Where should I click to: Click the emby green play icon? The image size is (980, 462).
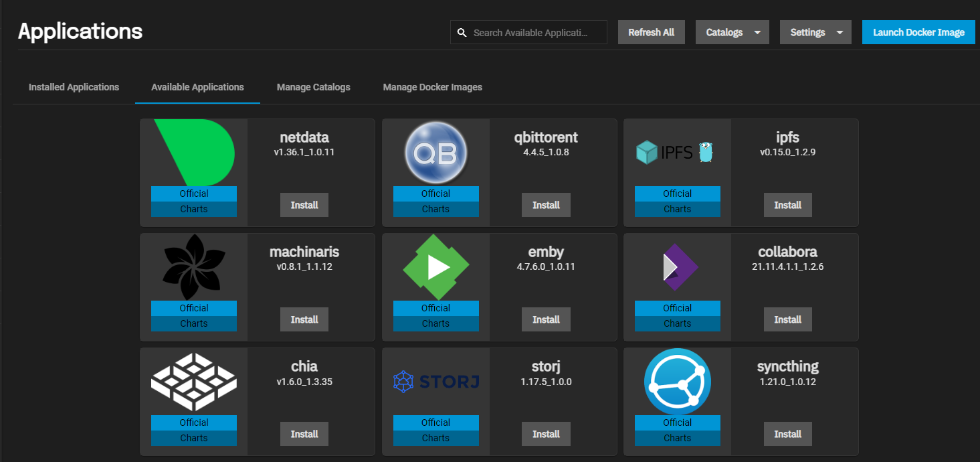coord(435,267)
